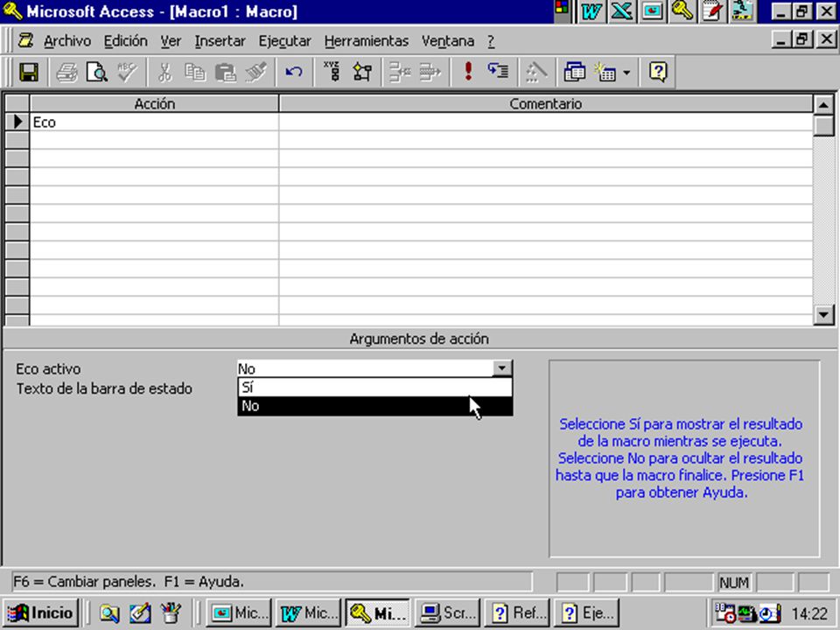Save the macro with the floppy disk icon

point(29,72)
